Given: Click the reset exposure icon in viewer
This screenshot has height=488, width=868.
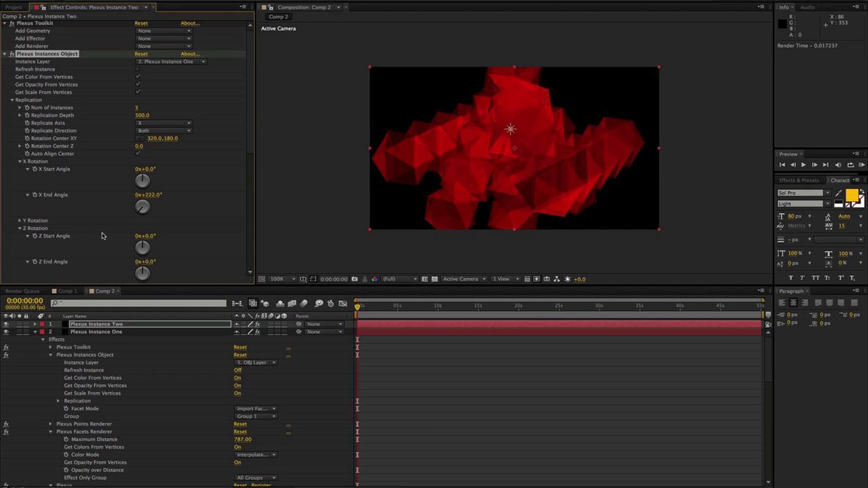Looking at the screenshot, I should (x=567, y=279).
